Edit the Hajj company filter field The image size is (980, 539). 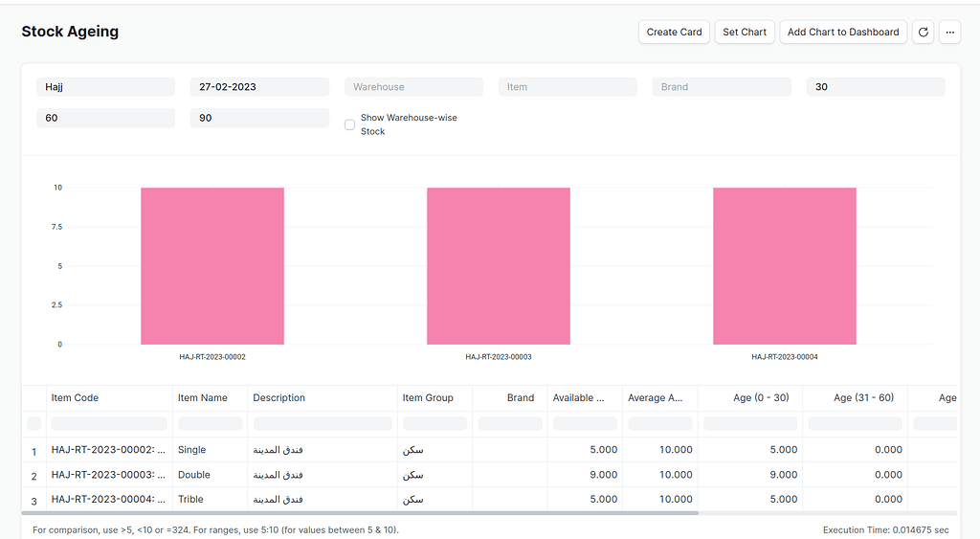pyautogui.click(x=105, y=87)
